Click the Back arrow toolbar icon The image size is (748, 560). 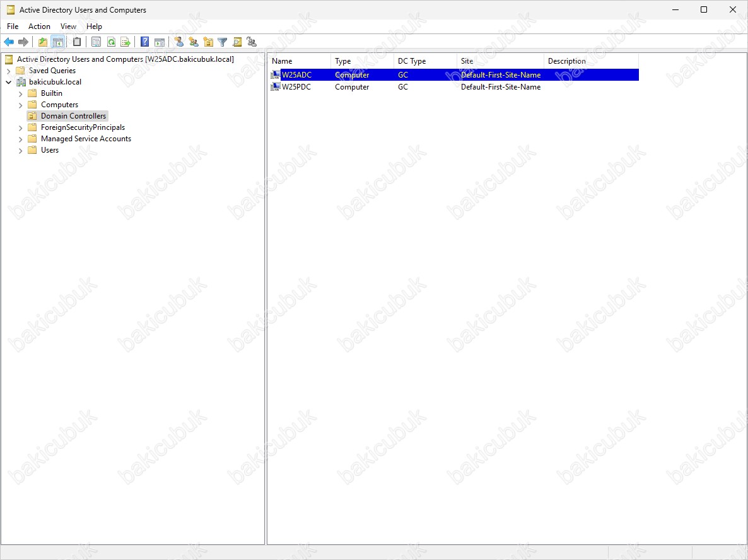9,42
